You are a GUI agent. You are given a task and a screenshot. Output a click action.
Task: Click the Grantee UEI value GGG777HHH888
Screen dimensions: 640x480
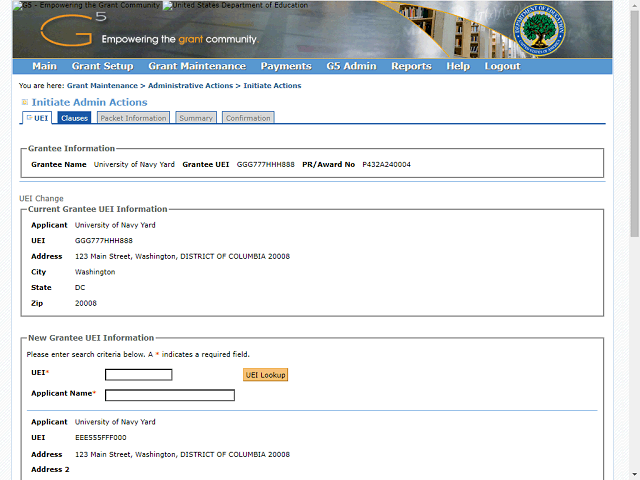pos(266,164)
